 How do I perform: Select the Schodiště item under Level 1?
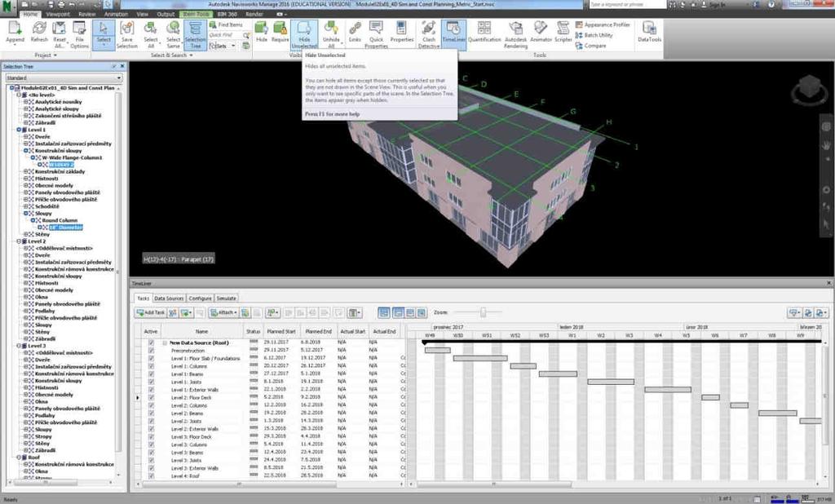46,206
